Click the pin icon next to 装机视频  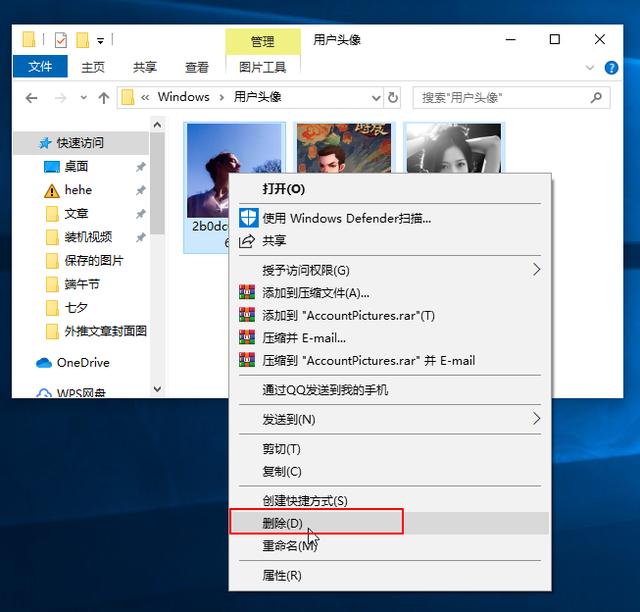140,237
